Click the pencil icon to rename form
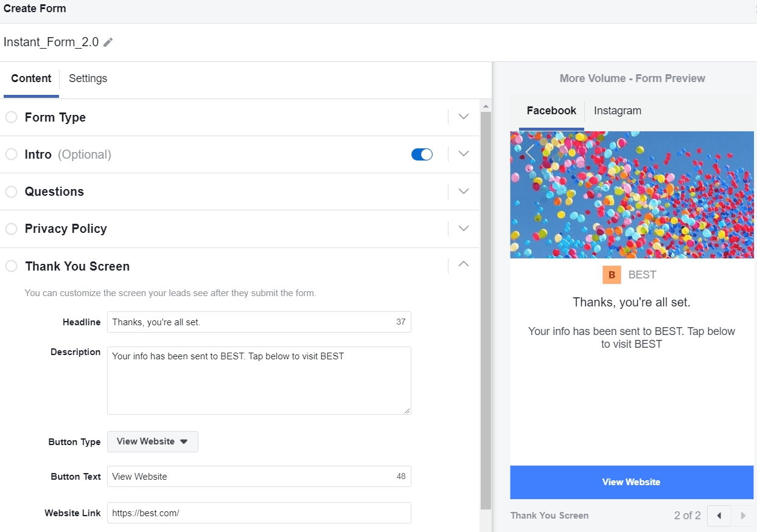The height and width of the screenshot is (532, 757). coord(108,42)
